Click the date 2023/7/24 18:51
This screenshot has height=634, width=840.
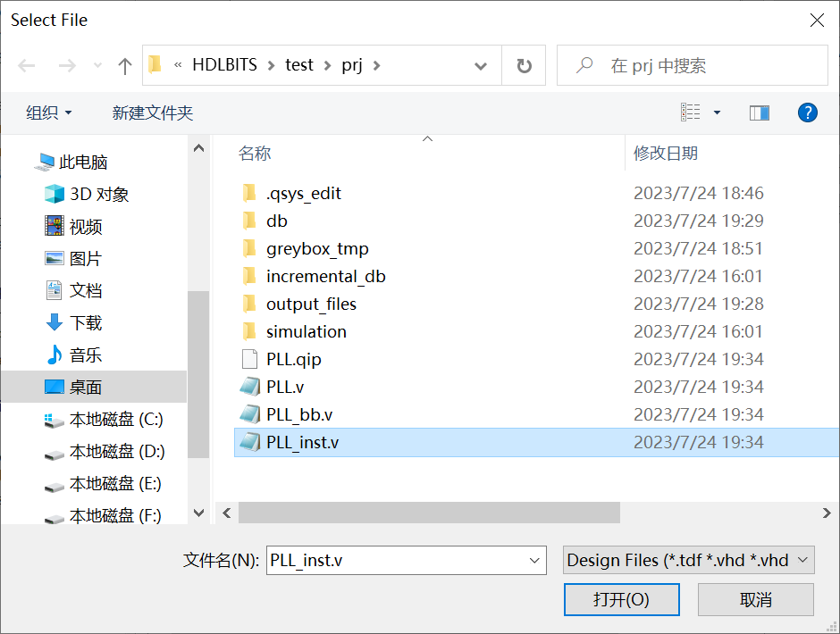[699, 249]
